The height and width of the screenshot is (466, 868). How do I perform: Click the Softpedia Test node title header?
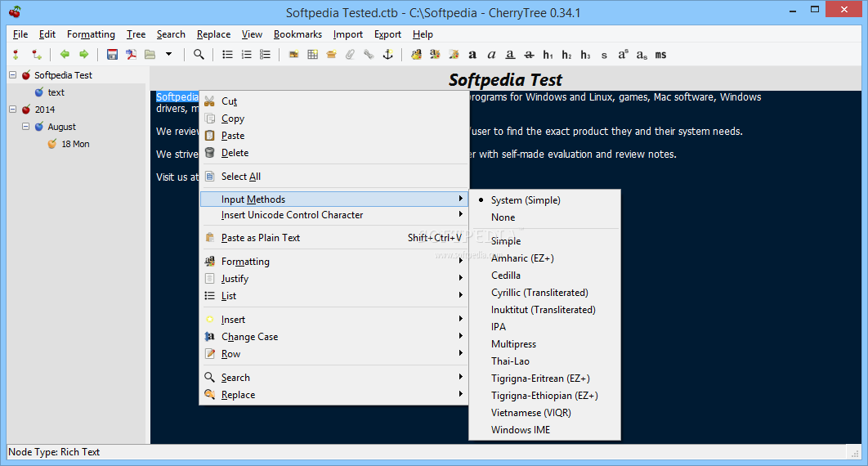[505, 79]
